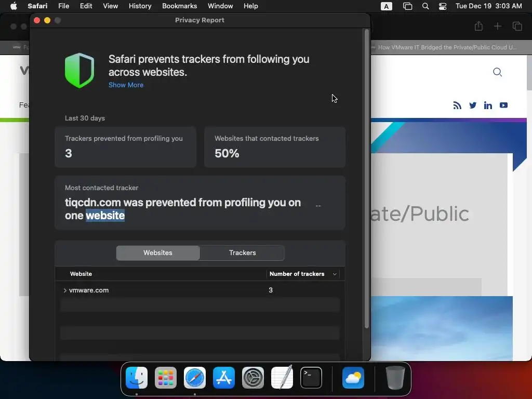Open the LinkedIn icon on page
Screen dimensions: 532x399
pos(488,105)
